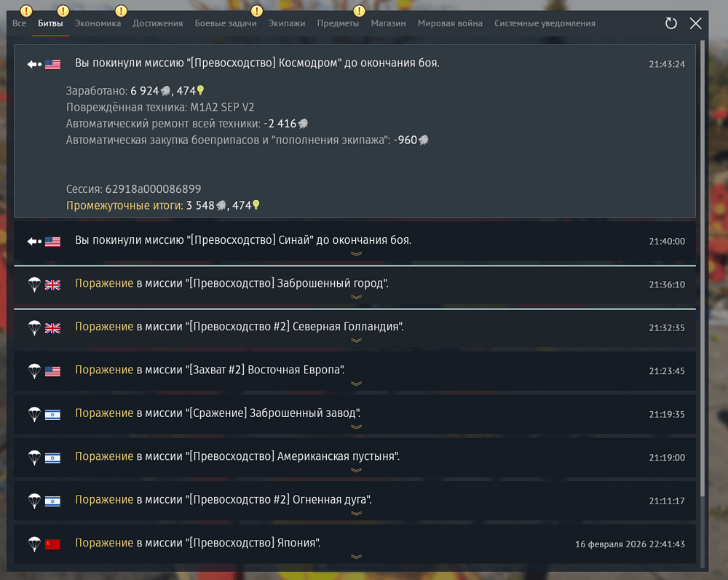Switch to the Экономика tab

point(98,23)
